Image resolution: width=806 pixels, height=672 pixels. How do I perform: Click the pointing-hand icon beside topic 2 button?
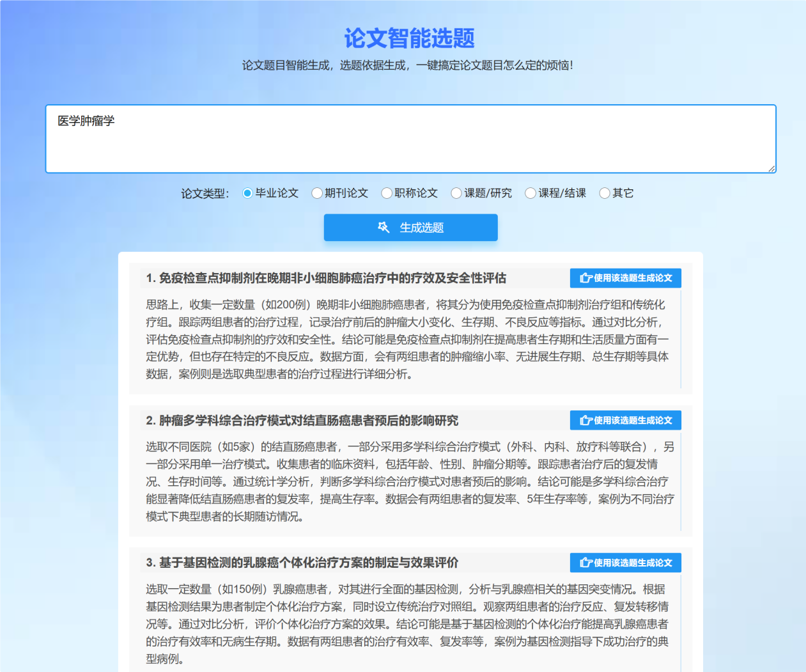[x=585, y=420]
